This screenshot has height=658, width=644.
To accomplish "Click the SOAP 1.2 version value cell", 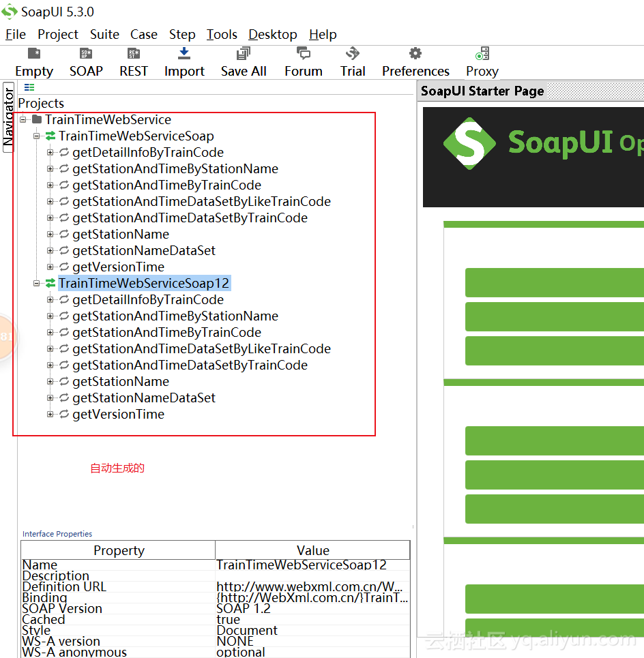I will [x=312, y=608].
